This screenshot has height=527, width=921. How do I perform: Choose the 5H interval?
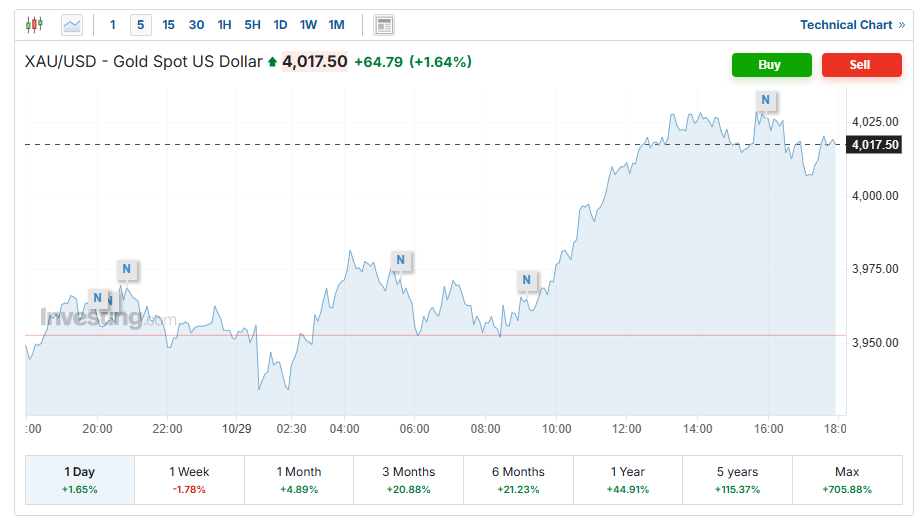(252, 25)
